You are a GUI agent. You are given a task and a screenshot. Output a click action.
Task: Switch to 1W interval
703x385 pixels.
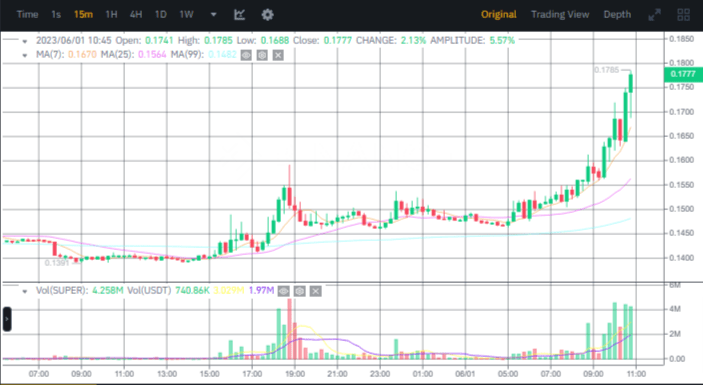tap(187, 14)
